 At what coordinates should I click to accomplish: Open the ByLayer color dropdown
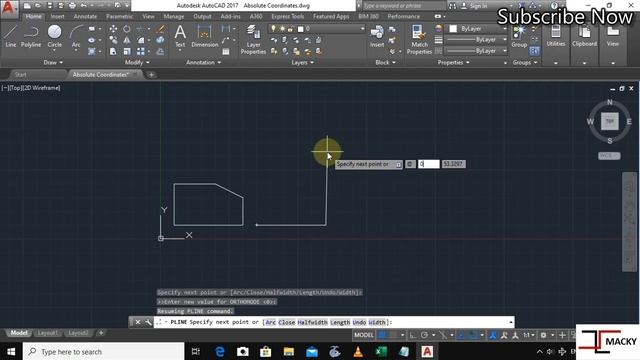tap(504, 29)
